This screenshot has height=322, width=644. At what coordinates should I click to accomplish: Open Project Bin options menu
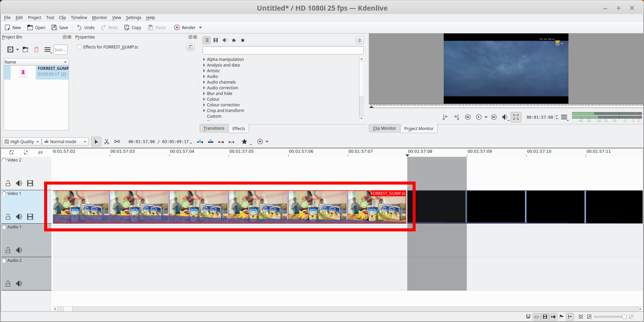tap(48, 50)
